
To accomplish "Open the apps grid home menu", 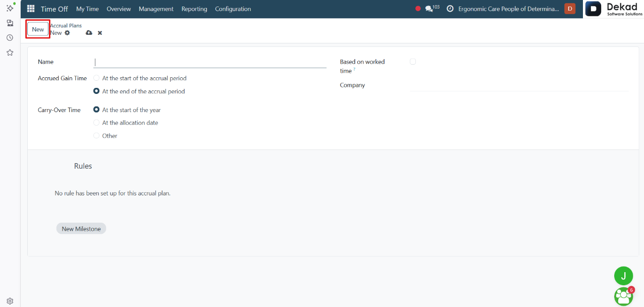I will pos(31,9).
